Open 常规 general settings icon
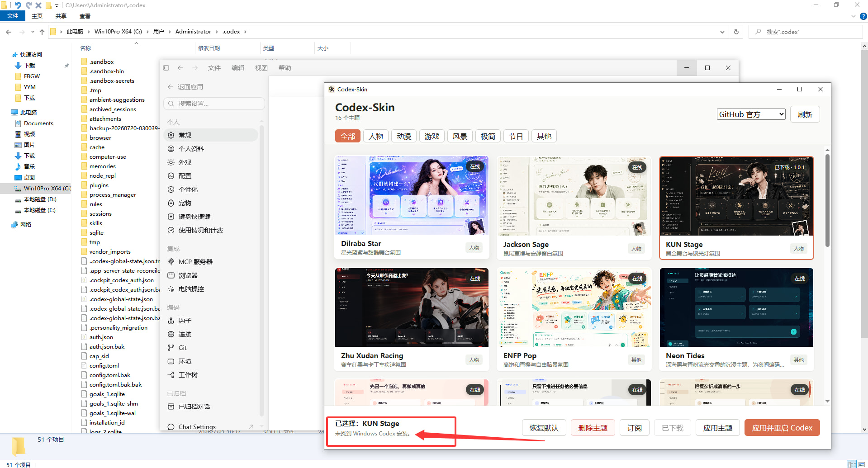This screenshot has height=468, width=868. [x=171, y=135]
